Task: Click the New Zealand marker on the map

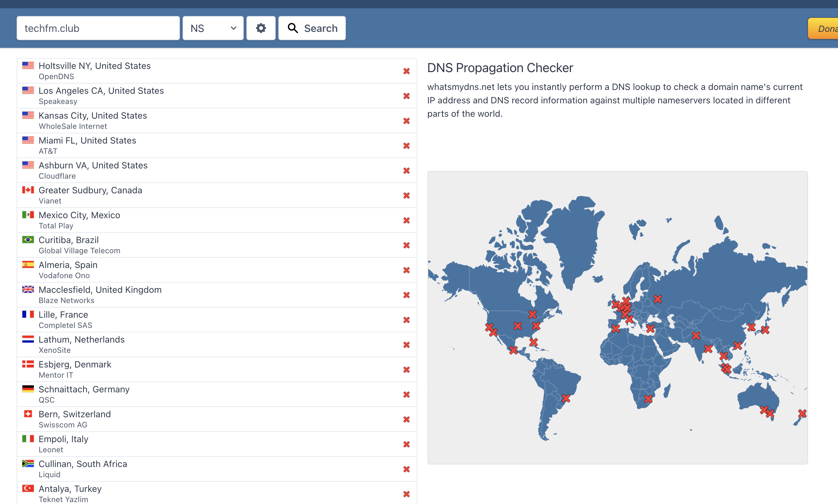Action: click(802, 413)
